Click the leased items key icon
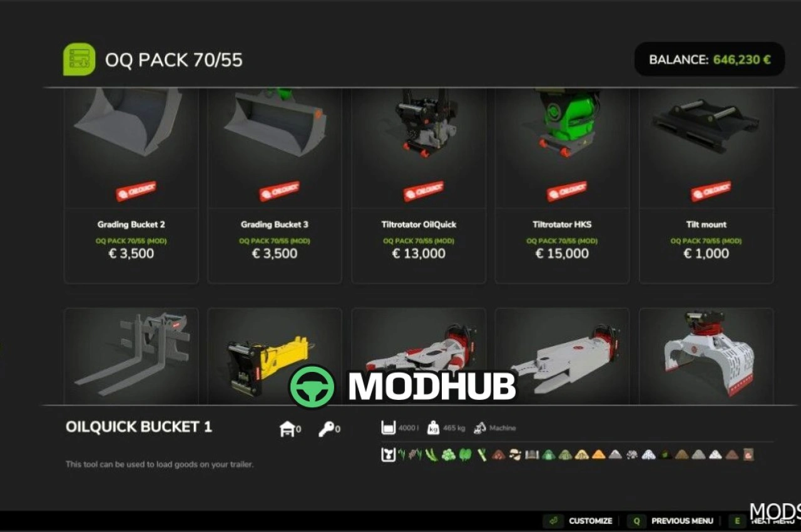The height and width of the screenshot is (532, 801). pos(326,429)
